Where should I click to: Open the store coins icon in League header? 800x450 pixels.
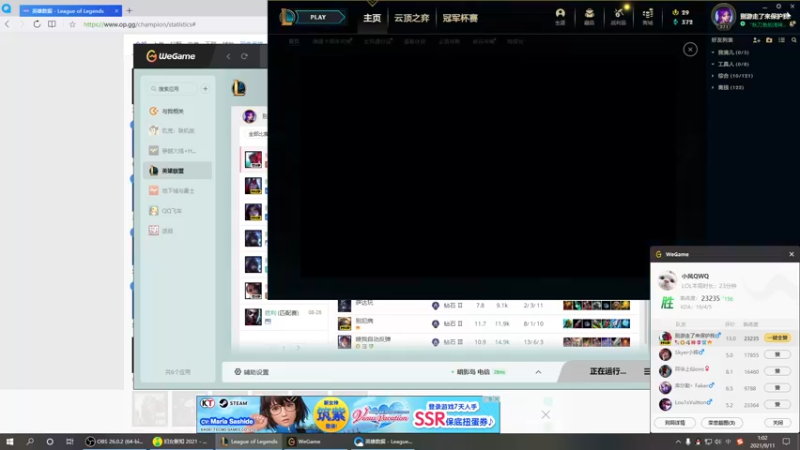pyautogui.click(x=647, y=16)
